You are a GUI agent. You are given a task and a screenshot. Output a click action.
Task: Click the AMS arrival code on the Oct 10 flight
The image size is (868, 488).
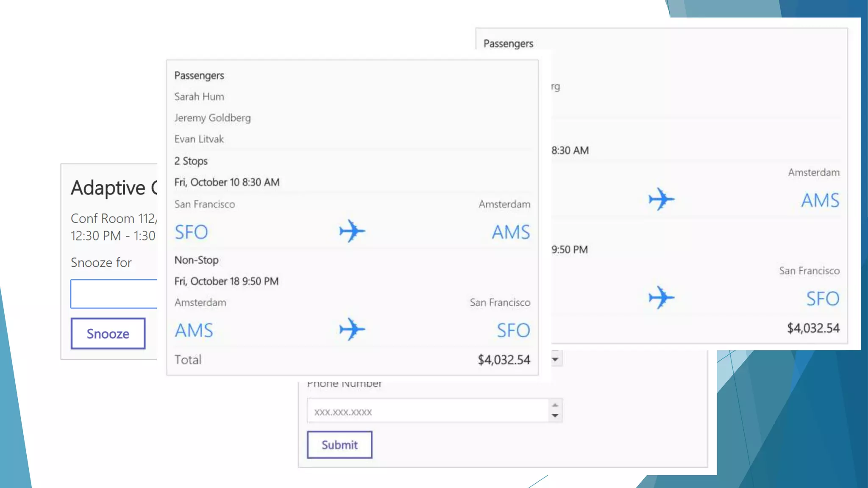[511, 232]
